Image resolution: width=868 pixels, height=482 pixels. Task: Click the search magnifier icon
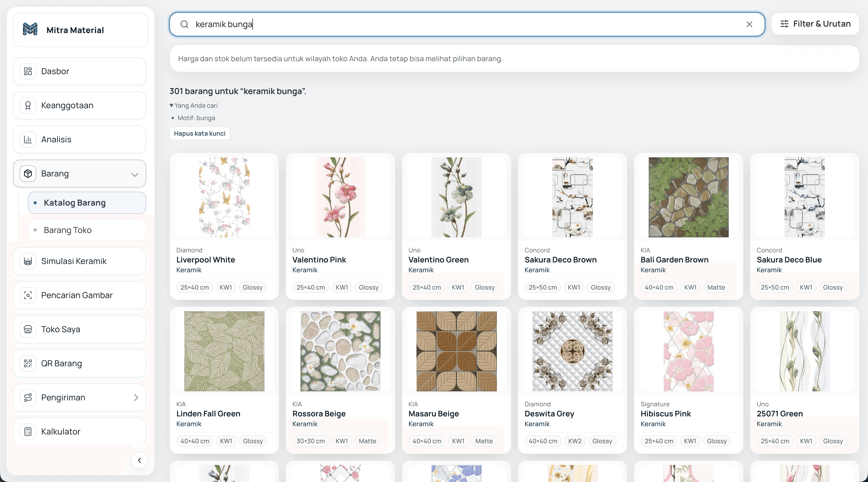pos(184,24)
